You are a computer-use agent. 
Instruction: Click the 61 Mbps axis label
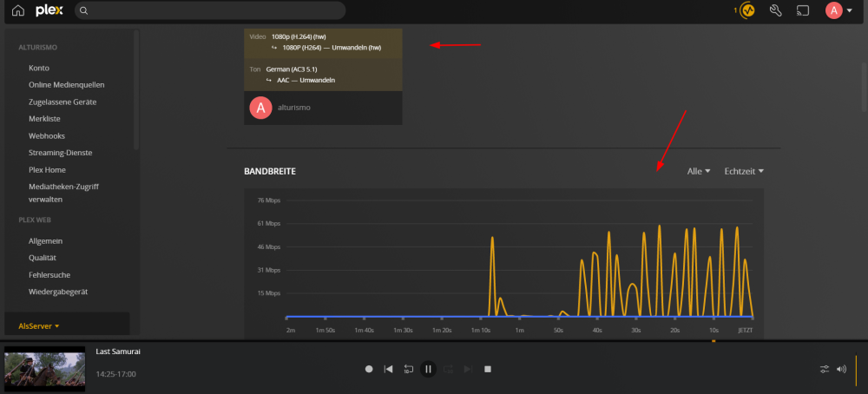coord(270,224)
